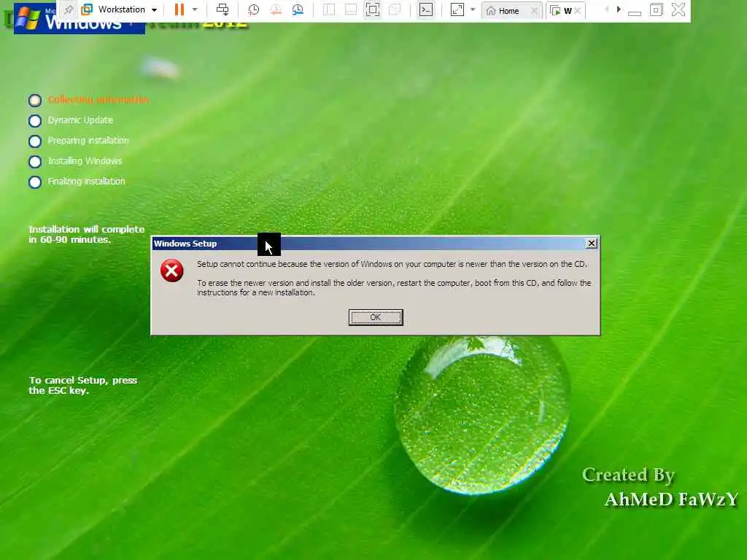Click OK in Windows Setup dialog
Viewport: 747px width, 560px height.
pos(376,317)
